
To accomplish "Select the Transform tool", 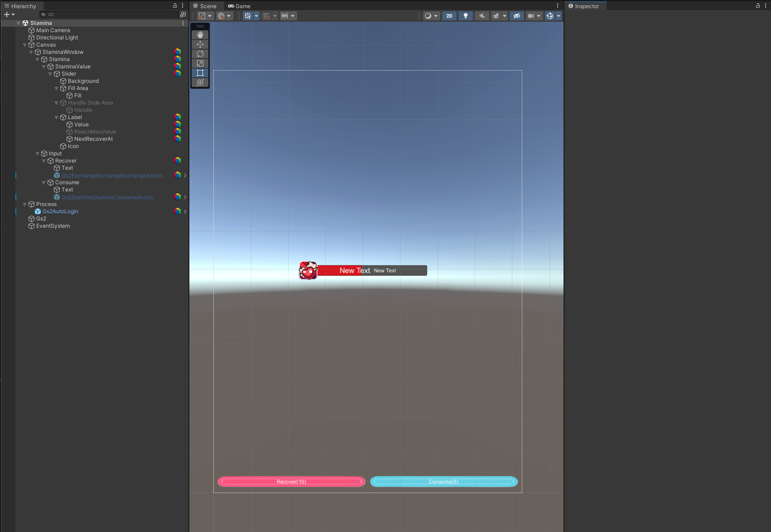I will [x=200, y=82].
